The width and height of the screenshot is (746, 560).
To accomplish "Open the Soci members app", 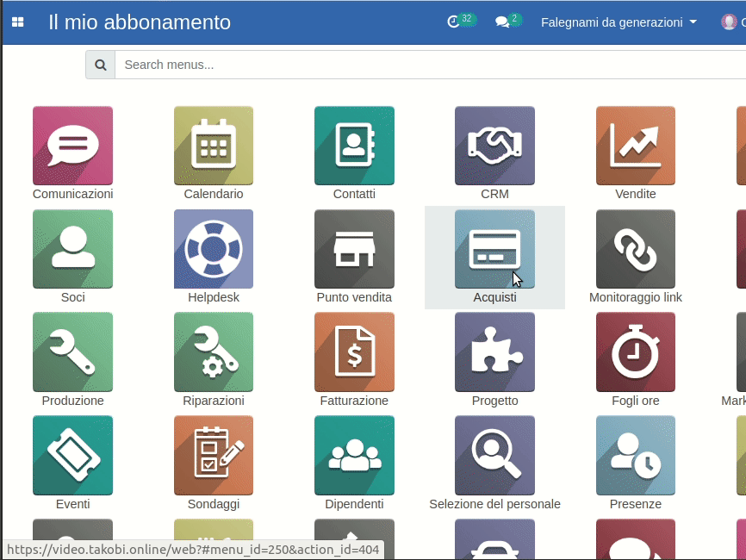I will pyautogui.click(x=73, y=249).
